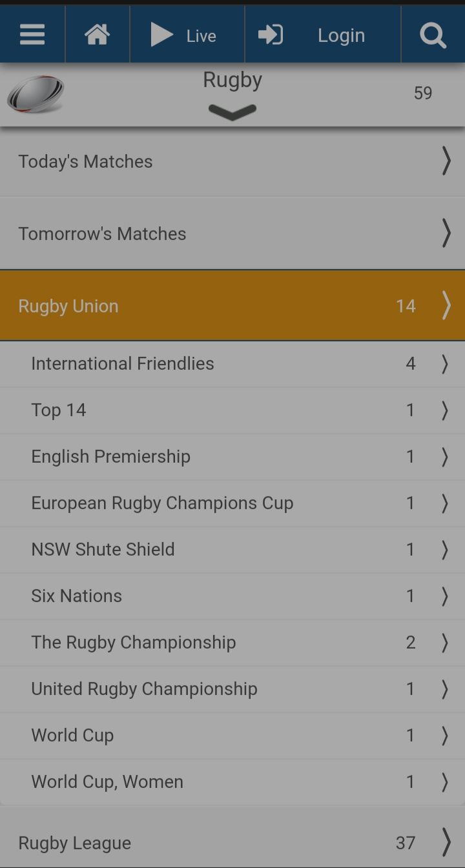Open the search magnifier icon
Viewport: 465px width, 868px height.
(x=433, y=35)
